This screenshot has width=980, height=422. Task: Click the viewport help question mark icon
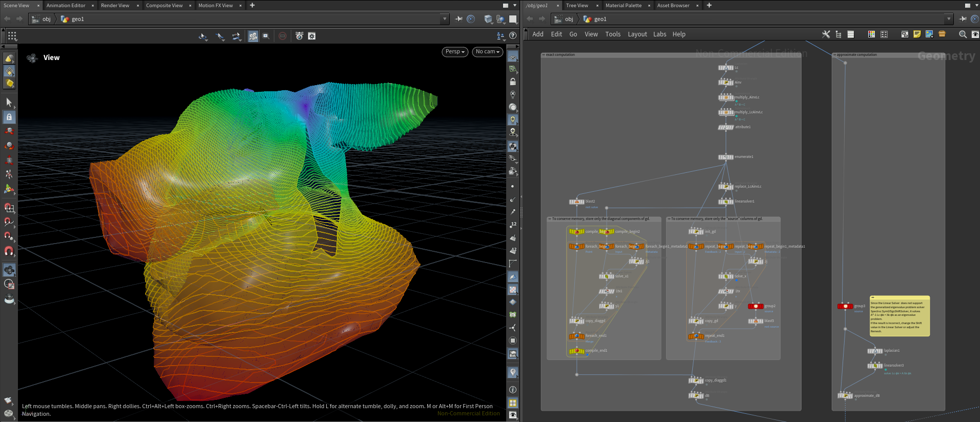[513, 36]
